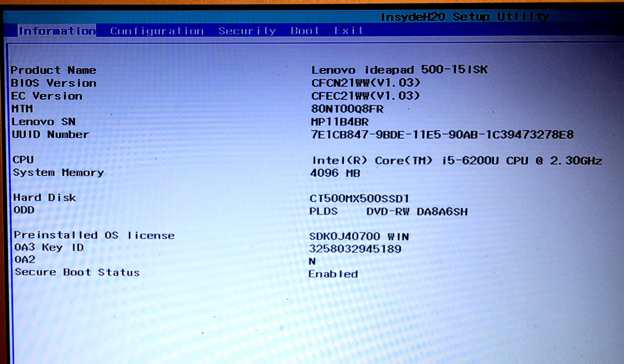This screenshot has width=624, height=364.
Task: Click the Hard Disk label
Action: click(45, 198)
